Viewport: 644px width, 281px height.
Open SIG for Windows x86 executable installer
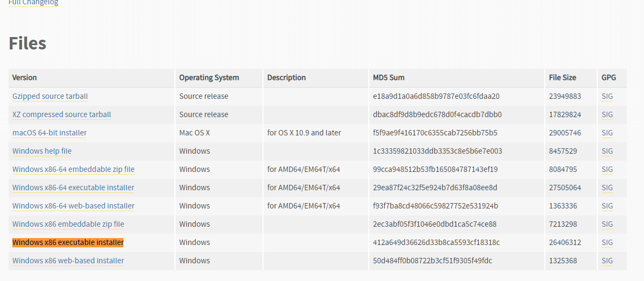(607, 242)
